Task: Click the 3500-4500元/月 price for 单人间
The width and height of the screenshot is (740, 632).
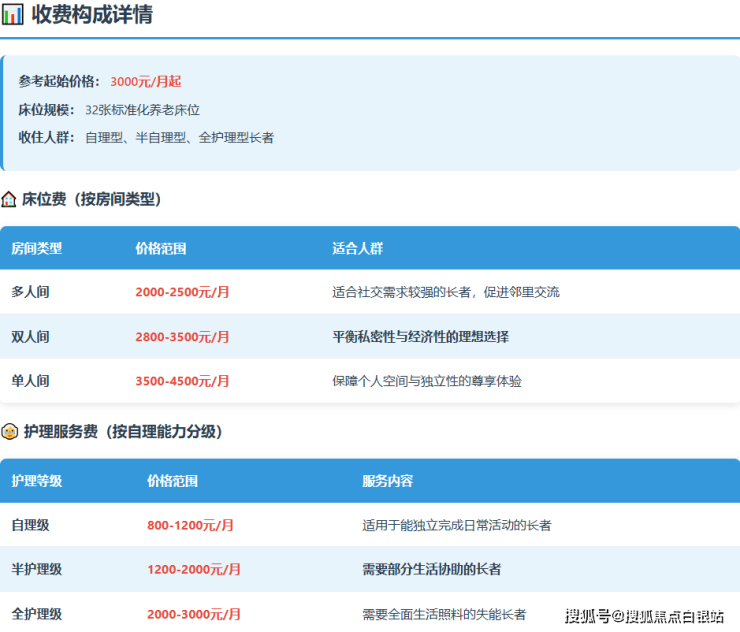Action: [182, 381]
